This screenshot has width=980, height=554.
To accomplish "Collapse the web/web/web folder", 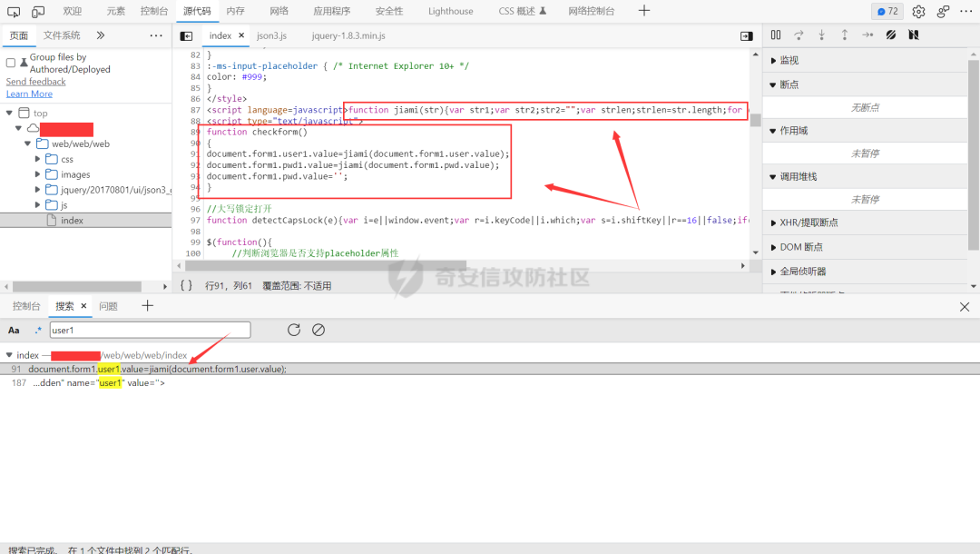I will pyautogui.click(x=27, y=143).
